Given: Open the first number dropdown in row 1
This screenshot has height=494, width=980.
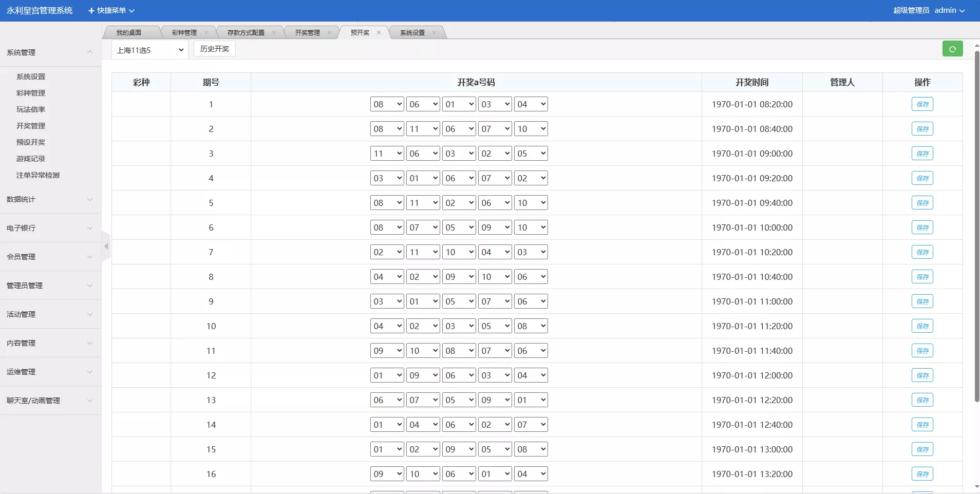Looking at the screenshot, I should coord(387,104).
